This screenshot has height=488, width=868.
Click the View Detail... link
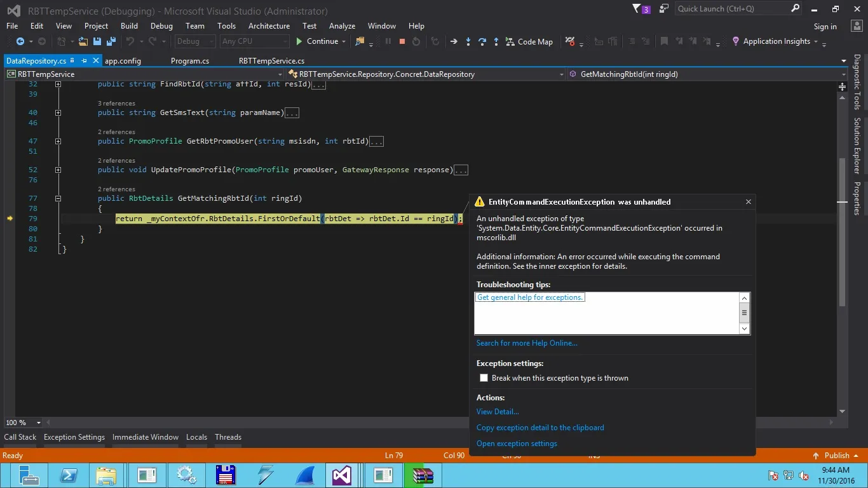pos(498,412)
